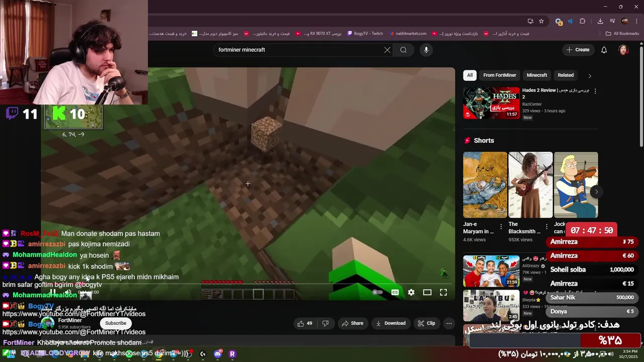
Task: Open options menu for Hades 2 Review
Action: 595,91
